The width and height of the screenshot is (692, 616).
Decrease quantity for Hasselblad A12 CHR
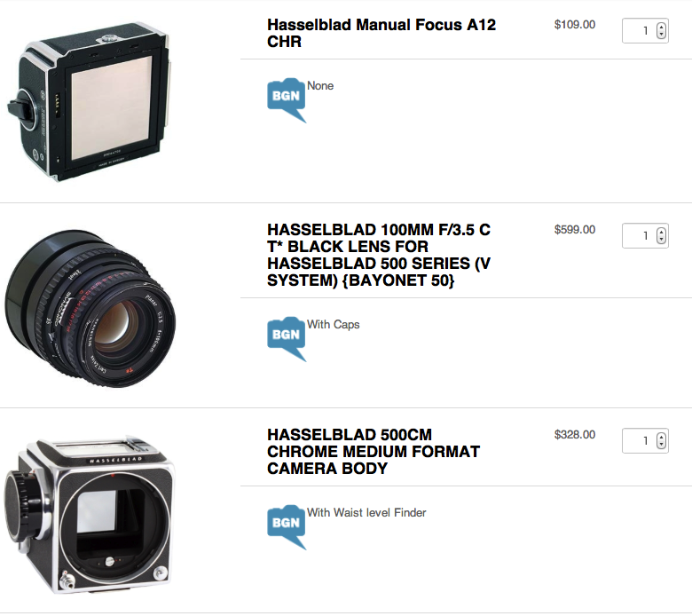[661, 34]
